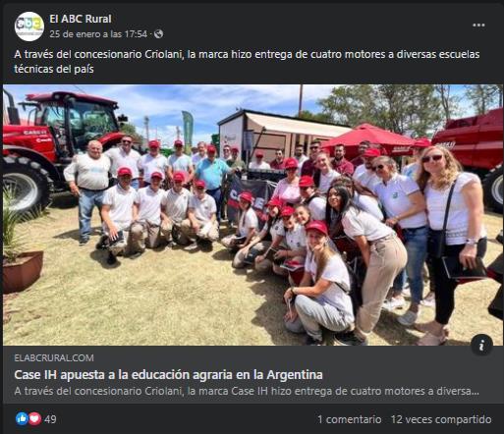Click the red heart reaction icon
Viewport: 504px width, 434px height.
click(x=34, y=419)
